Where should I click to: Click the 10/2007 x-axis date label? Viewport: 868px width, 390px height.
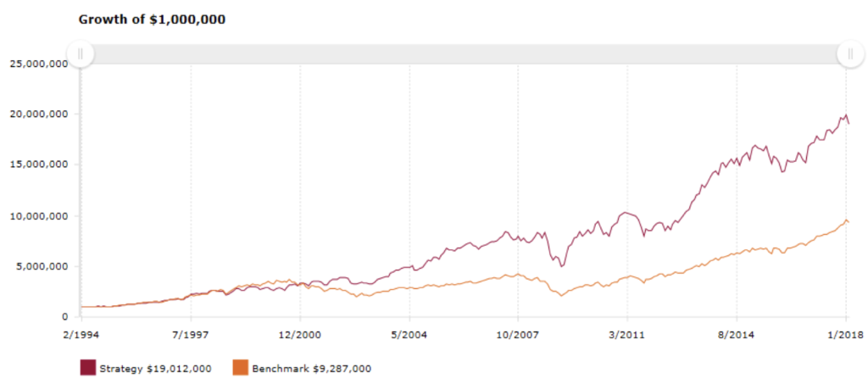tap(518, 336)
